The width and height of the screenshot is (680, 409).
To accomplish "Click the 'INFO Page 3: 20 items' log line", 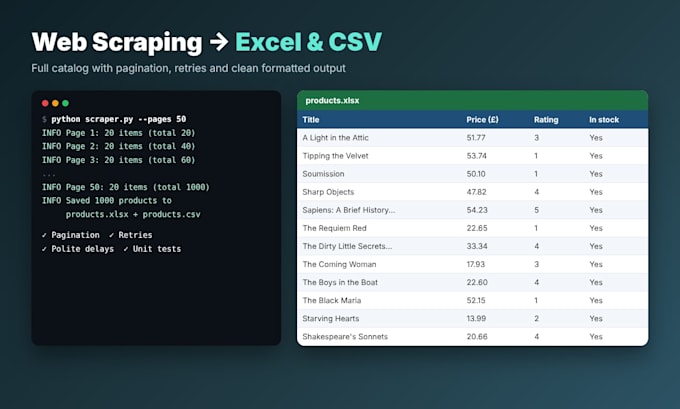I will (x=118, y=160).
